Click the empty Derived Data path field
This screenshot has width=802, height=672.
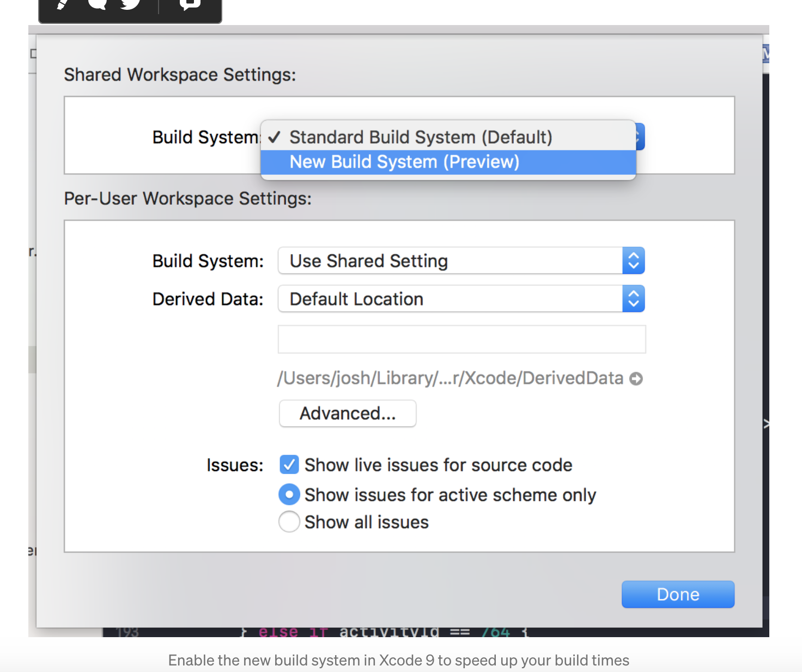pos(461,339)
